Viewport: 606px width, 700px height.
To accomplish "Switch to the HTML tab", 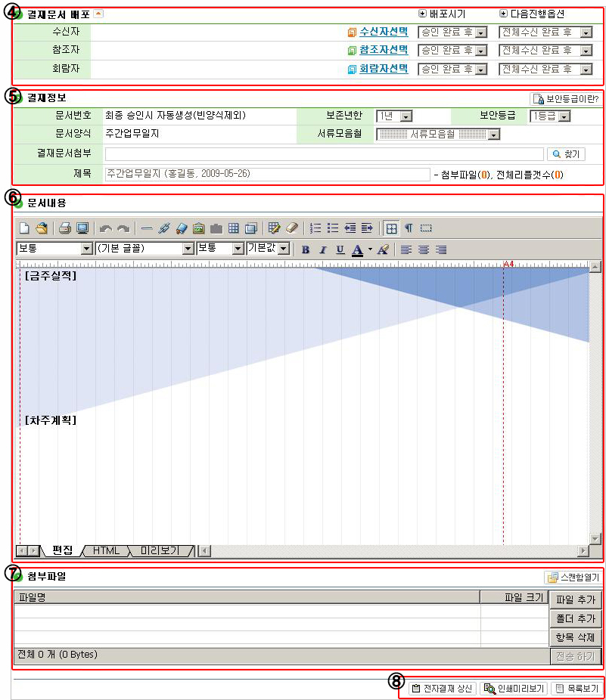I will [106, 550].
